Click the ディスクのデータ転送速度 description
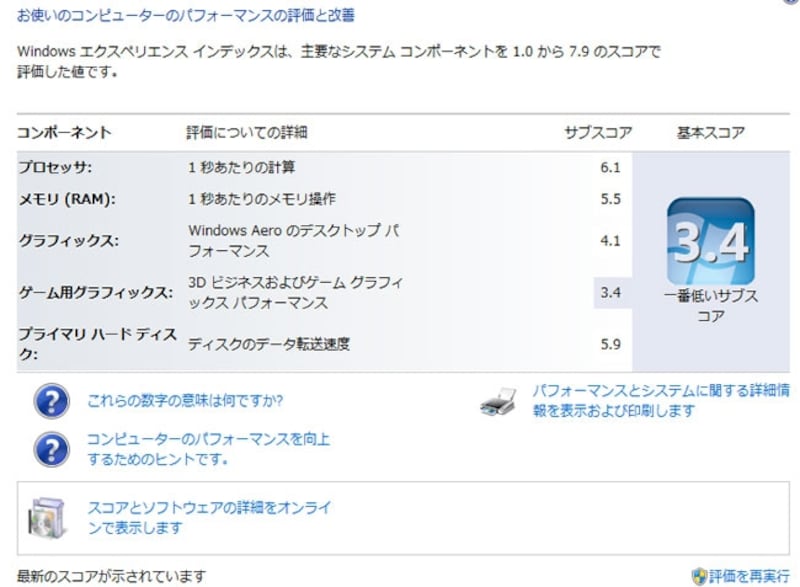800x587 pixels. [x=268, y=344]
